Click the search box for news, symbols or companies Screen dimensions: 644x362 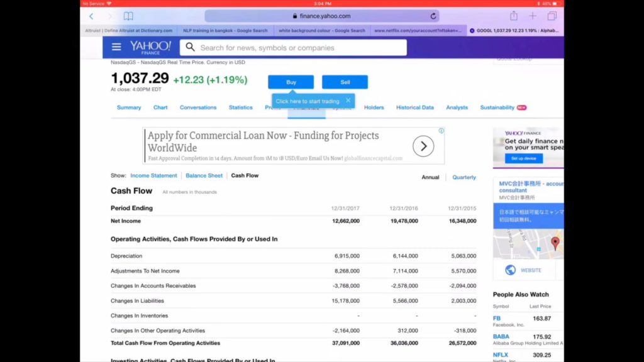pos(293,48)
